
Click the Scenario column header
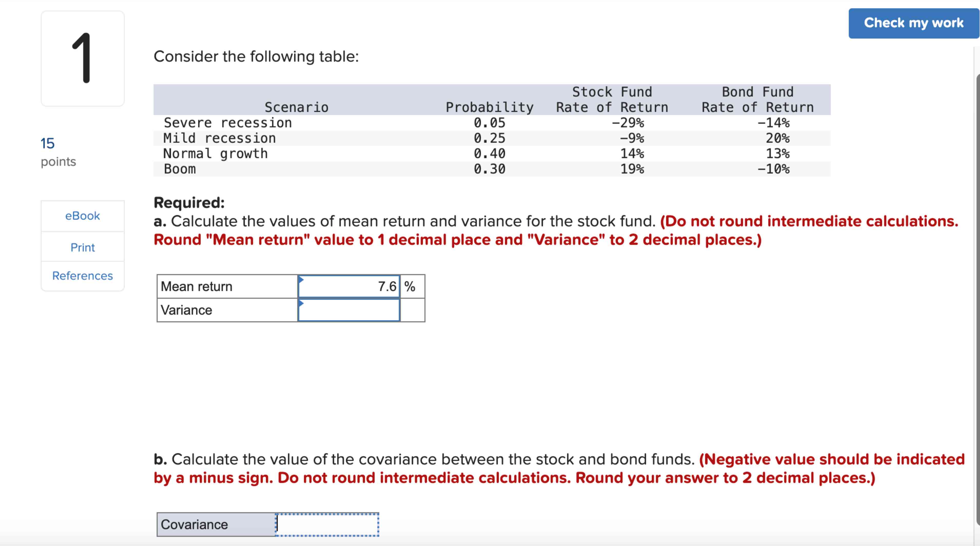point(297,107)
